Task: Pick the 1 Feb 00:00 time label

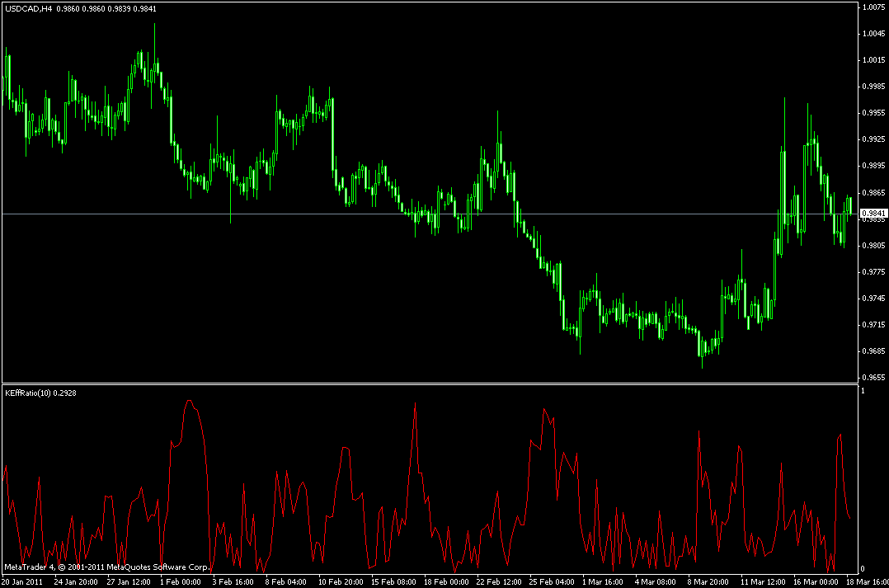Action: 181,581
